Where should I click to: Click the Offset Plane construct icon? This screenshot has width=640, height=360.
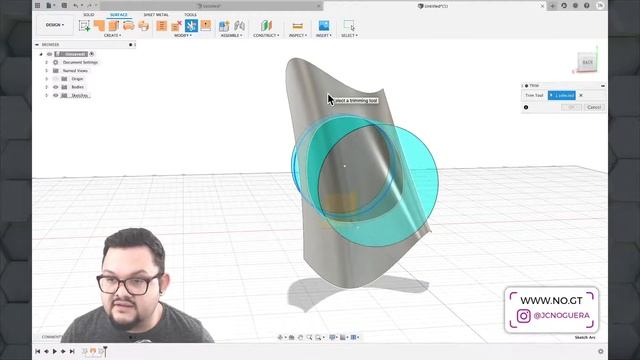click(x=266, y=26)
